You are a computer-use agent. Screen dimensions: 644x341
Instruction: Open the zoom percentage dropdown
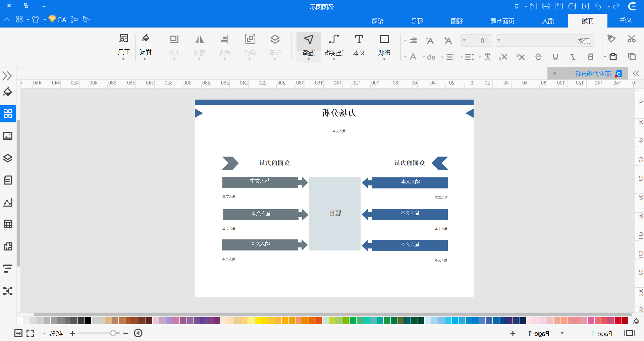(x=44, y=334)
